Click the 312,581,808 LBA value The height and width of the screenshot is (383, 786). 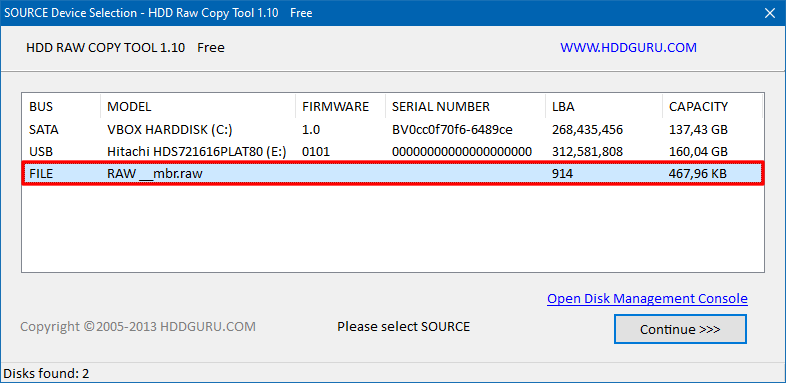point(587,151)
